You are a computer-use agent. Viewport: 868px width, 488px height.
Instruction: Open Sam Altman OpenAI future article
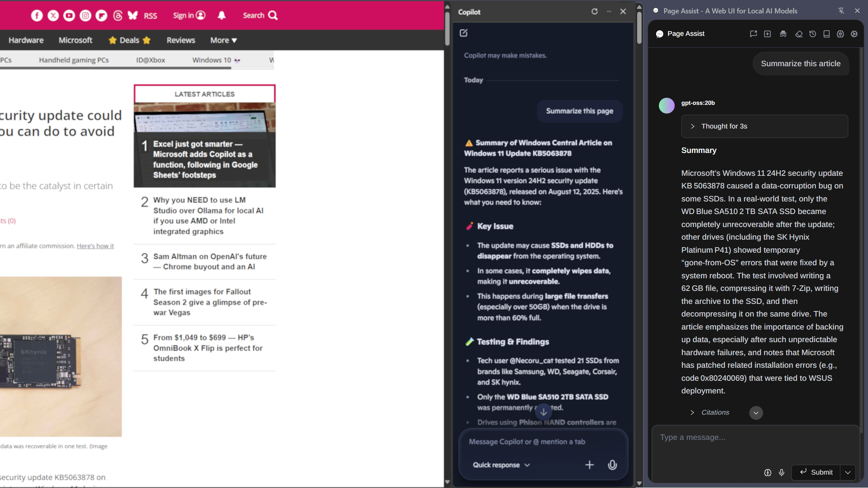point(210,261)
